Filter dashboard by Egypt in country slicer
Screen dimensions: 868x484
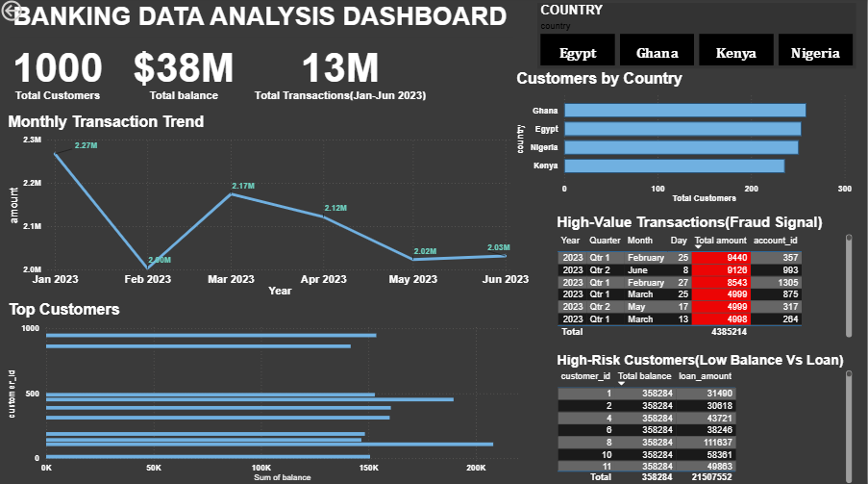(578, 50)
